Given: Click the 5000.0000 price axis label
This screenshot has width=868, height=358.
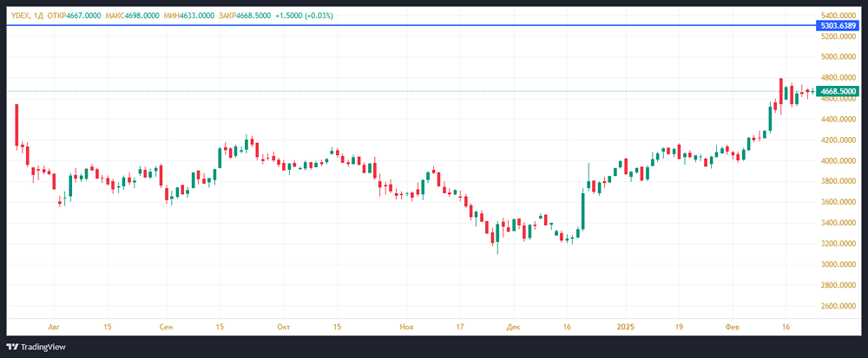Looking at the screenshot, I should pyautogui.click(x=839, y=56).
